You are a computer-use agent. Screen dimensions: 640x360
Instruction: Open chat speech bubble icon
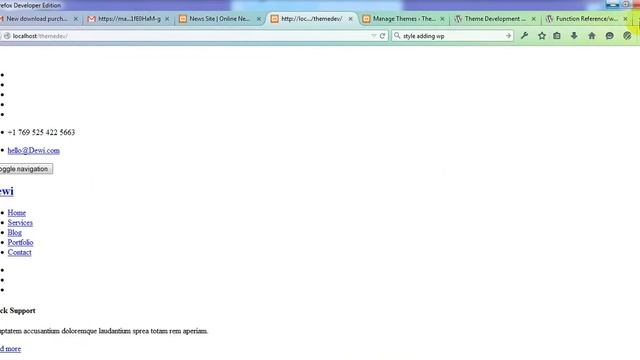tap(609, 36)
